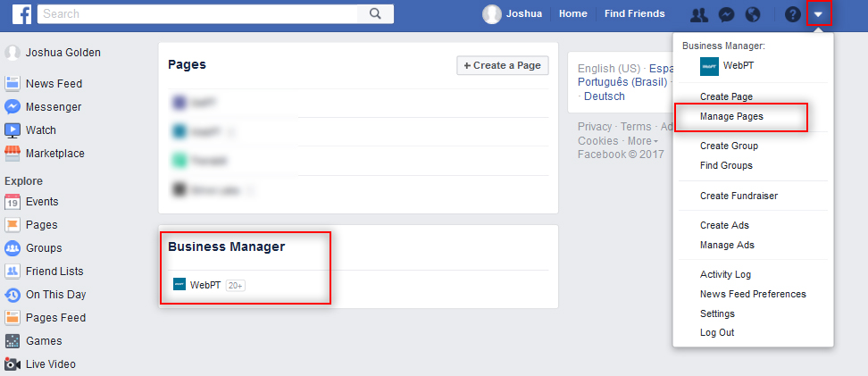Click the Groups sidebar icon
This screenshot has height=376, width=868.
13,248
